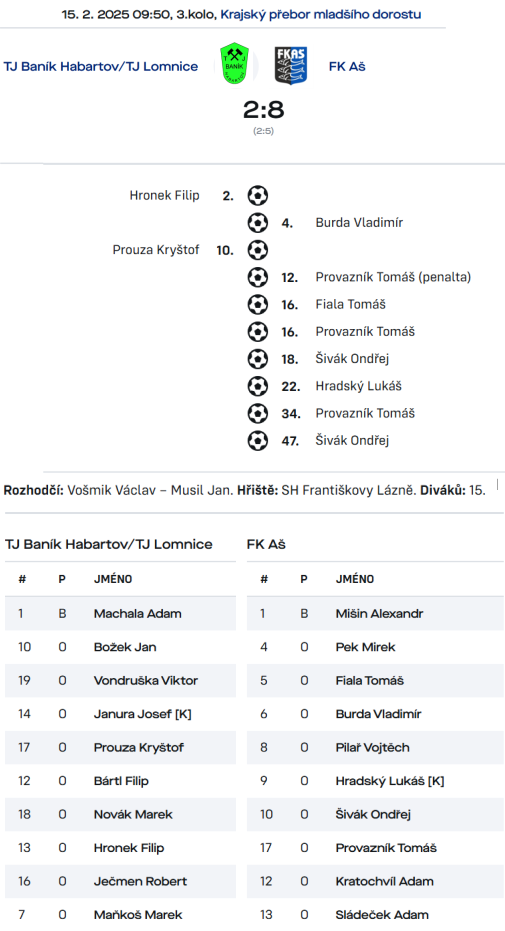Click the 2:8 final score
505x931 pixels.
[x=263, y=110]
